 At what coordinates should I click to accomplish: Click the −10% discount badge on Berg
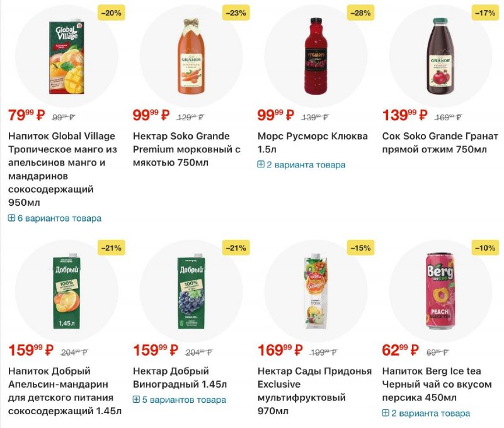click(484, 248)
